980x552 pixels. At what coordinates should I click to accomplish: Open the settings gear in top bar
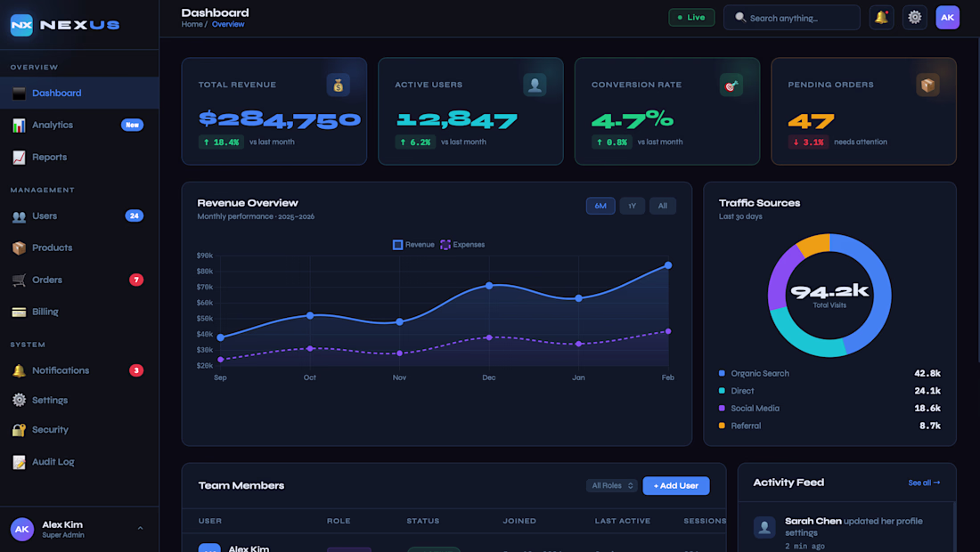click(x=914, y=18)
